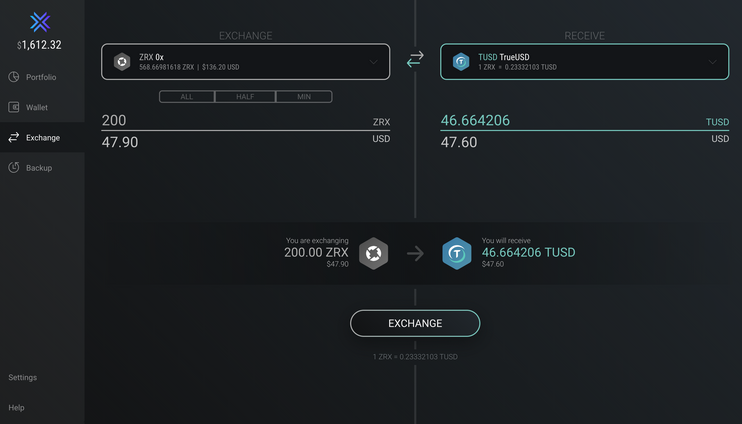Confirm with the EXCHANGE button
Screen dimensions: 742x424
tap(415, 323)
